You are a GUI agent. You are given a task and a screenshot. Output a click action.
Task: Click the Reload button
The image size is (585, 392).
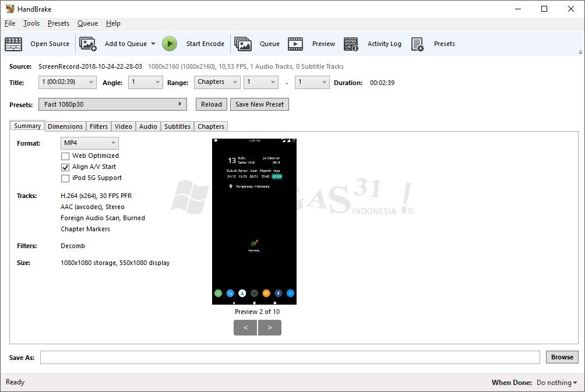[x=211, y=104]
